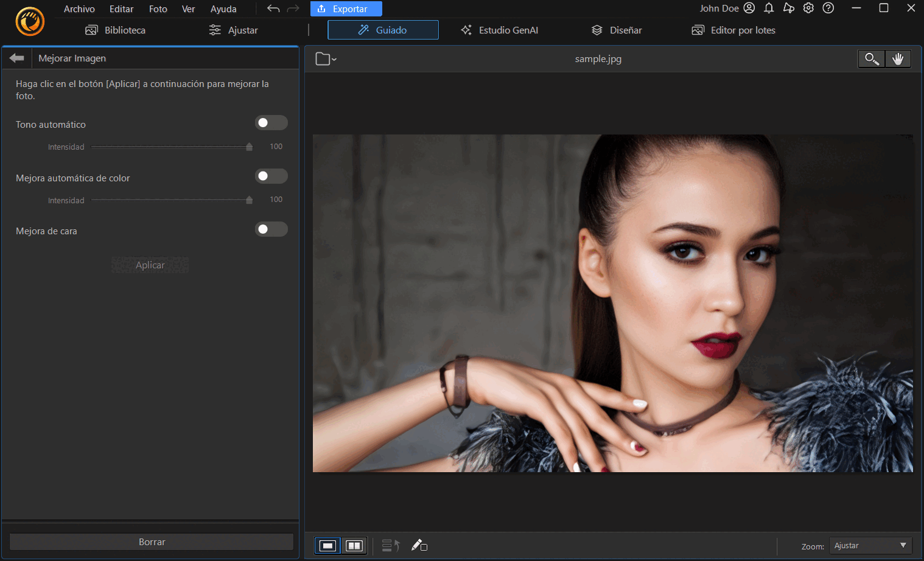
Task: Open the folder browser dropdown above the image
Action: click(x=326, y=58)
